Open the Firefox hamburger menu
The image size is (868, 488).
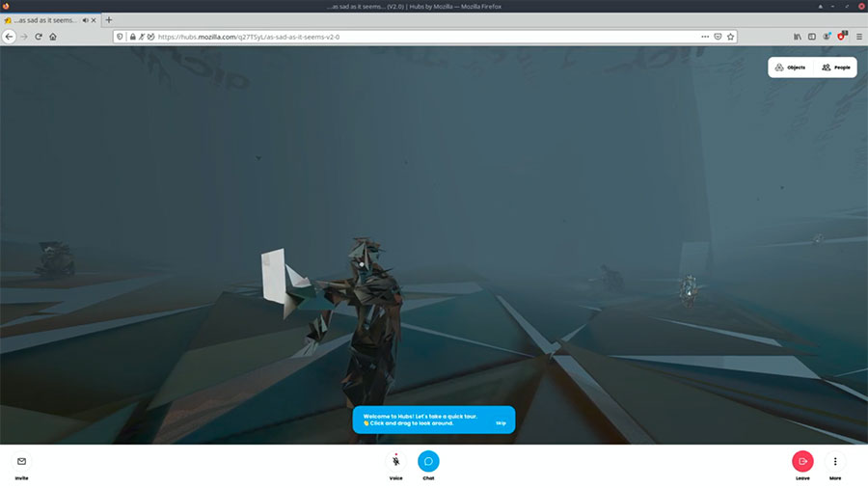coord(857,37)
